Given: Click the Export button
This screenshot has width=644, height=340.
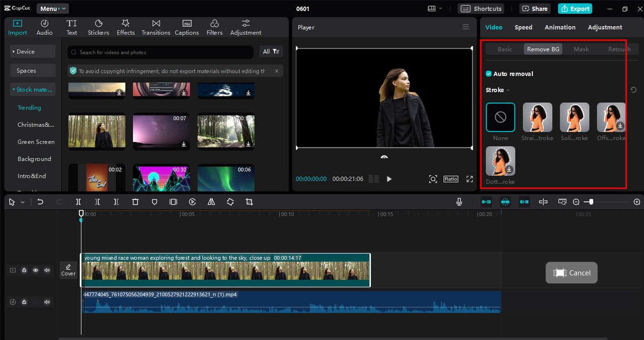Looking at the screenshot, I should tap(575, 9).
